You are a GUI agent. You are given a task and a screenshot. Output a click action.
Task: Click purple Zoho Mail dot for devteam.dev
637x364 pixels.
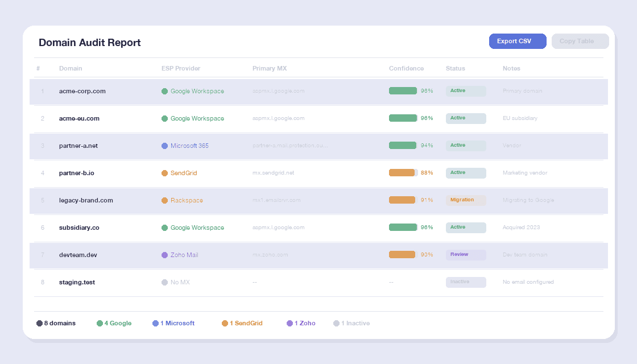[165, 255]
